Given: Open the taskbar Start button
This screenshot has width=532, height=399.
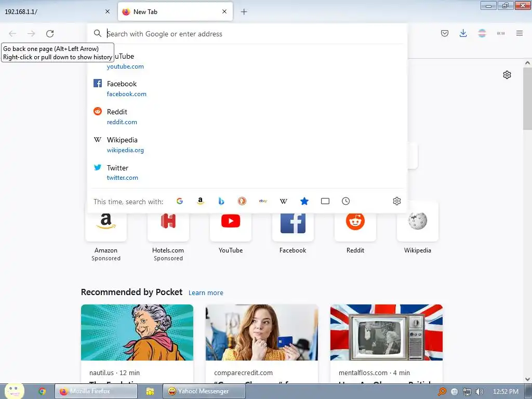Looking at the screenshot, I should pyautogui.click(x=14, y=391).
